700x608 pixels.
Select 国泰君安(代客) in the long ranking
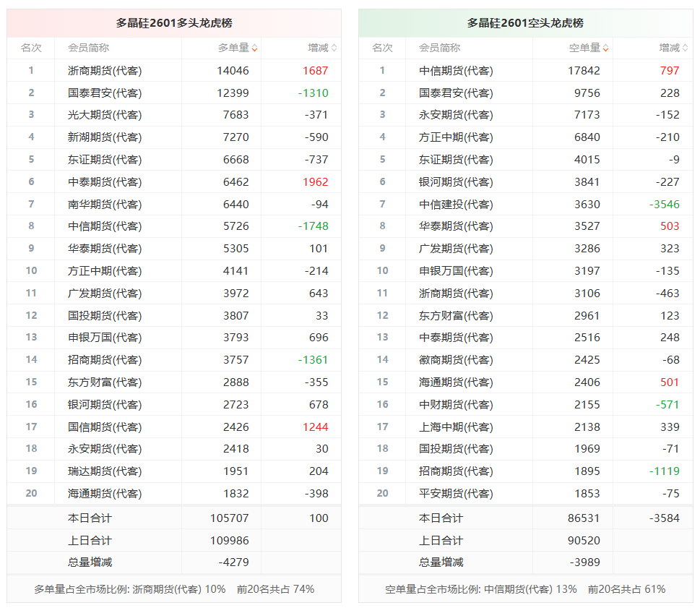tap(105, 93)
